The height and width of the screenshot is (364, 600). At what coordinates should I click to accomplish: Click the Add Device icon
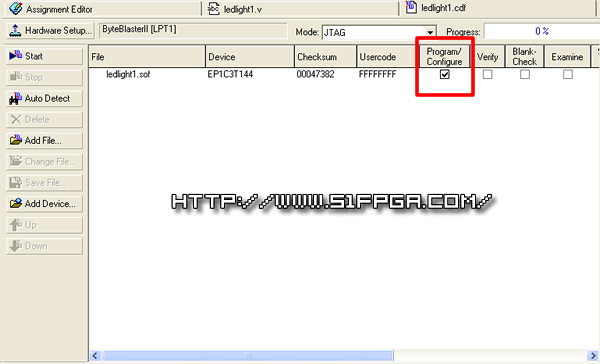click(16, 203)
